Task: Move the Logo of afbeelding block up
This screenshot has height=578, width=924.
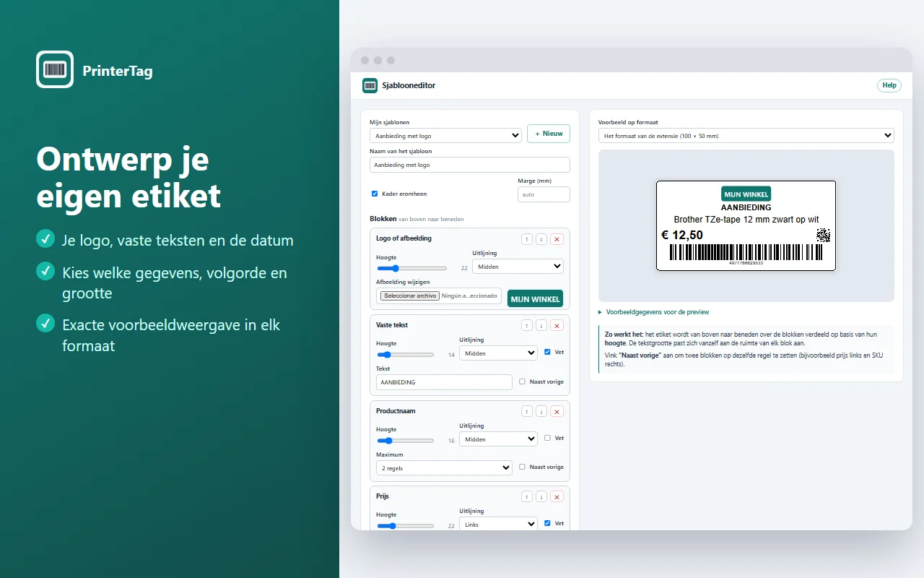Action: [x=527, y=239]
